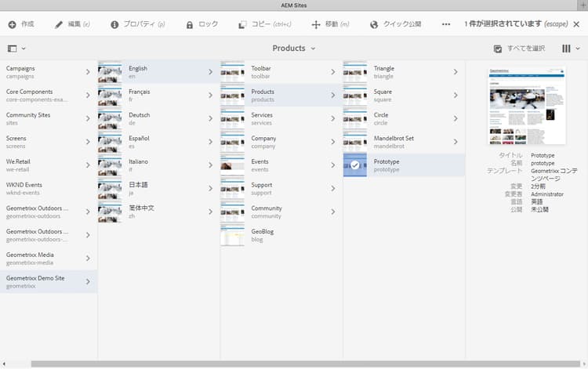Expand the English language chevron

tap(210, 71)
